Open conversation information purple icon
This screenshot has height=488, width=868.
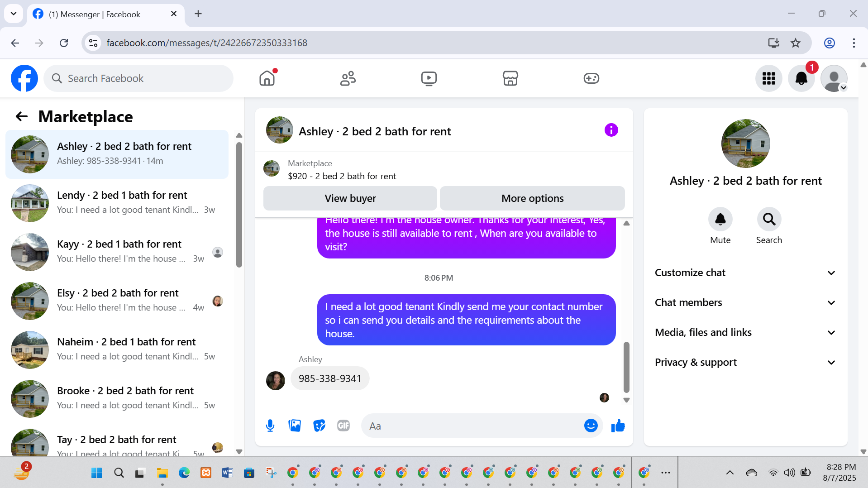pyautogui.click(x=611, y=130)
